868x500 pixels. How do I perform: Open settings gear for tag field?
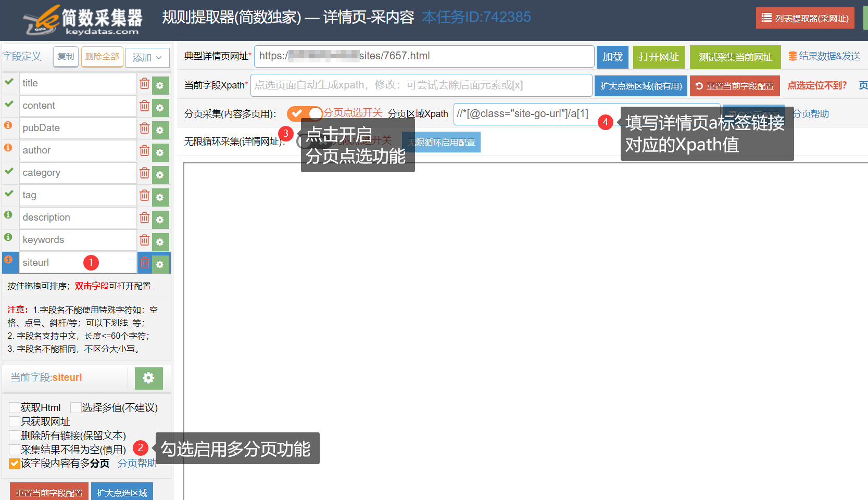coord(160,197)
